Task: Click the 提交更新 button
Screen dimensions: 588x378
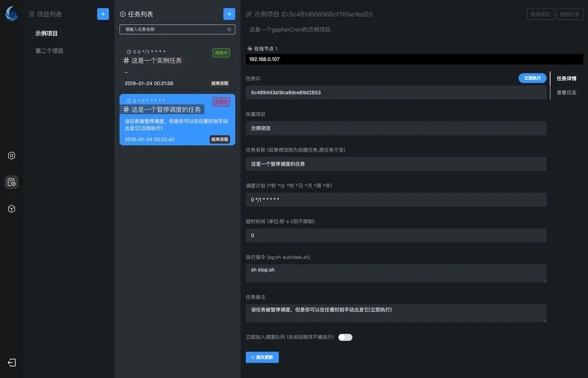Action: [262, 357]
